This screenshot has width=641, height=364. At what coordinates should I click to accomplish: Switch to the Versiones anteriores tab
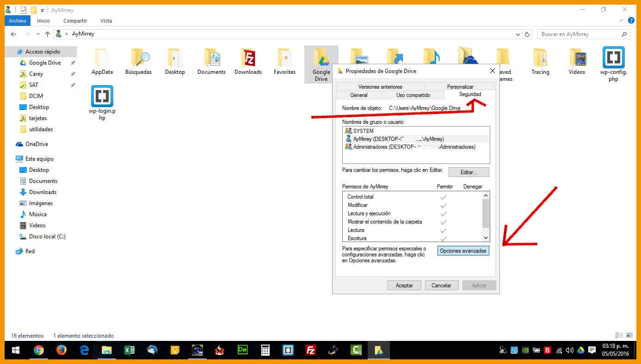380,87
